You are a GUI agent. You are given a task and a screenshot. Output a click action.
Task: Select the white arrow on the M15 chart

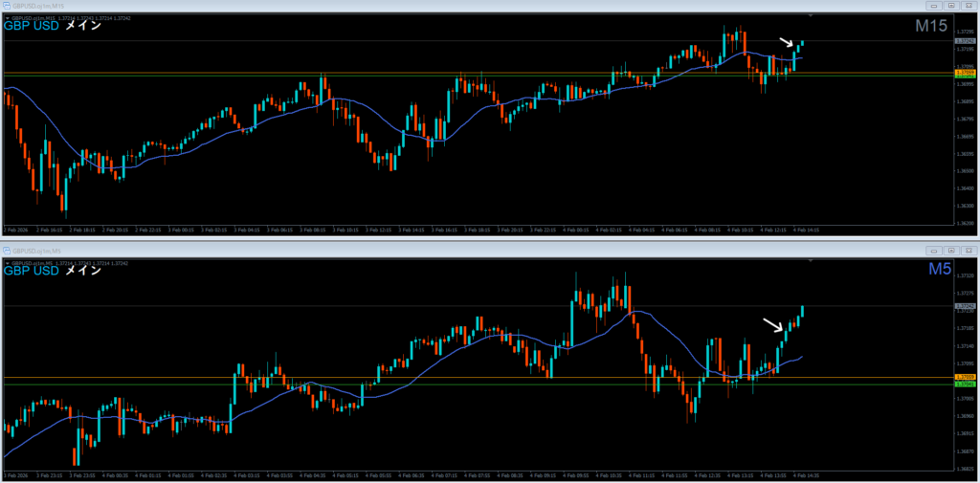point(786,42)
